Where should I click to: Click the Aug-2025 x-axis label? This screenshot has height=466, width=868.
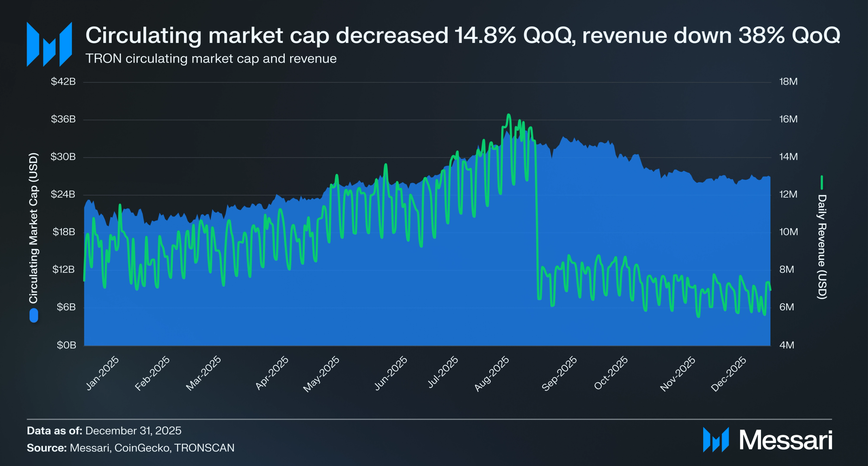[x=492, y=374]
